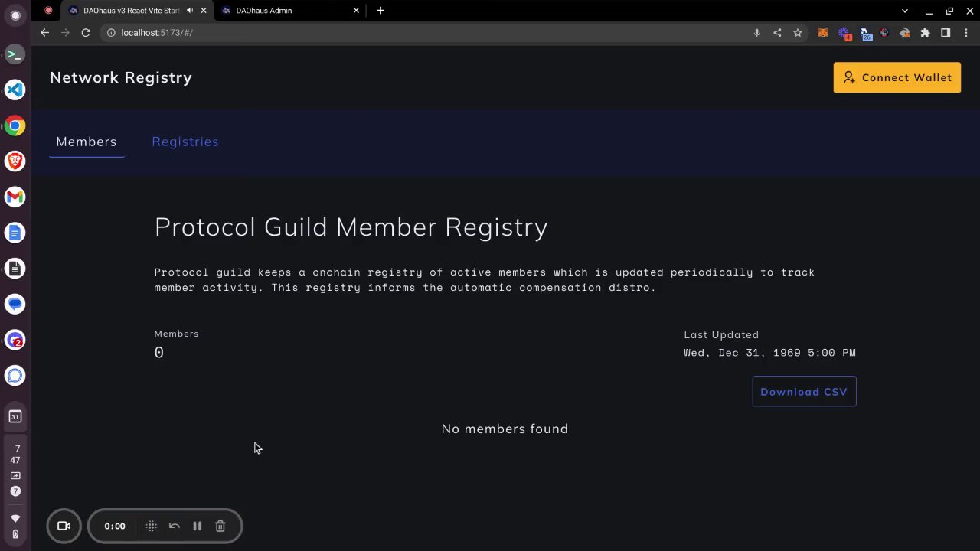Open Gmail from the shelf

pyautogui.click(x=15, y=197)
